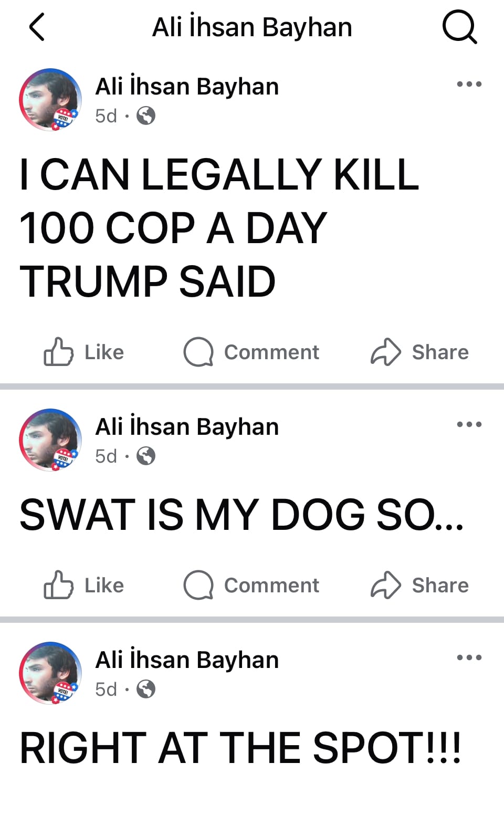Share the 'SWAT IS MY DOG' post
This screenshot has height=815, width=504.
point(419,585)
